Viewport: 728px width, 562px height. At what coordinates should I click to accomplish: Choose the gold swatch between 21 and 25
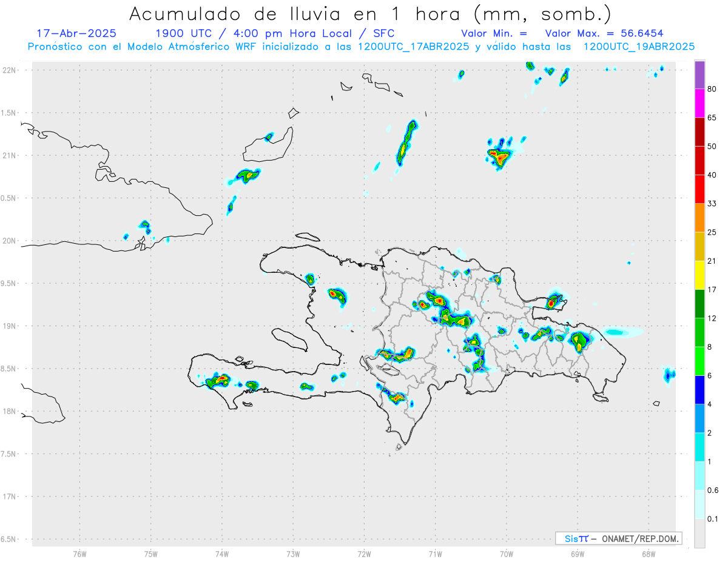(x=699, y=247)
